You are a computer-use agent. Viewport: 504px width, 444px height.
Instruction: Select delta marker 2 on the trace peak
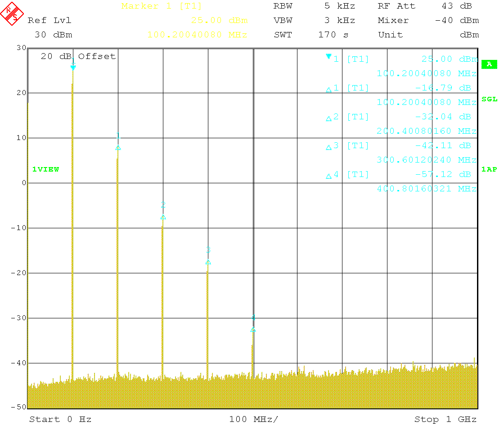tap(163, 217)
